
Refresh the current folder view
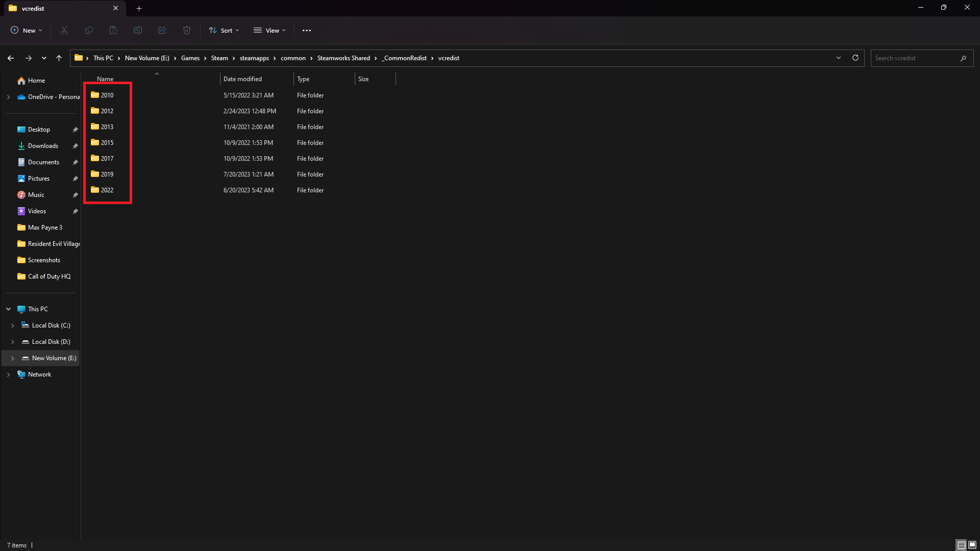click(x=855, y=58)
